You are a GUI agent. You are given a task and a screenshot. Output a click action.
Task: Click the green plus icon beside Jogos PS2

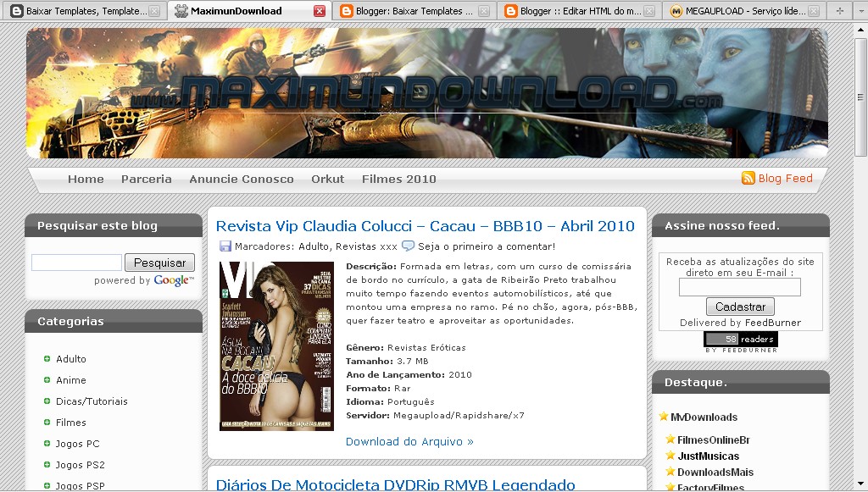47,464
